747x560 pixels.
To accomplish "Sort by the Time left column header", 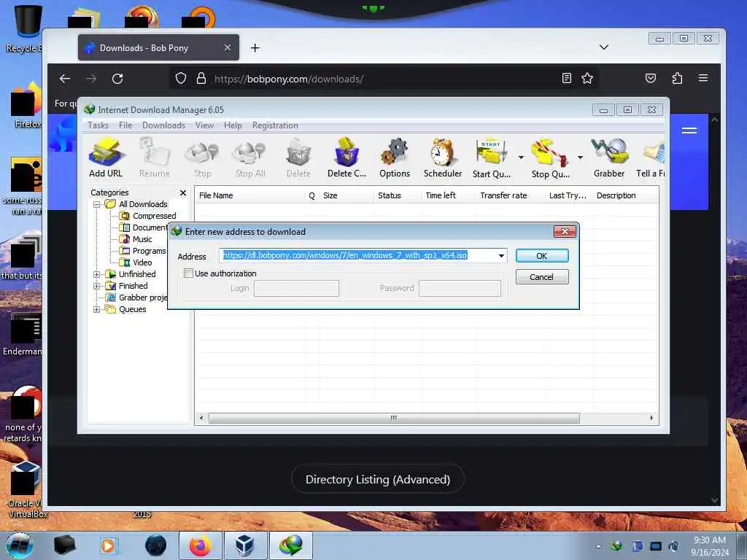I will [449, 195].
